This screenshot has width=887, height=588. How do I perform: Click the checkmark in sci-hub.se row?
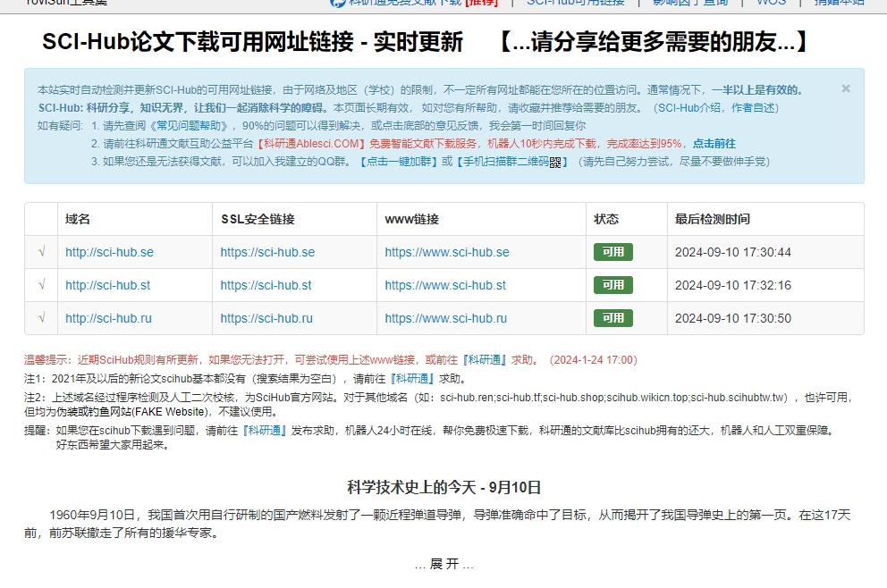tap(41, 252)
